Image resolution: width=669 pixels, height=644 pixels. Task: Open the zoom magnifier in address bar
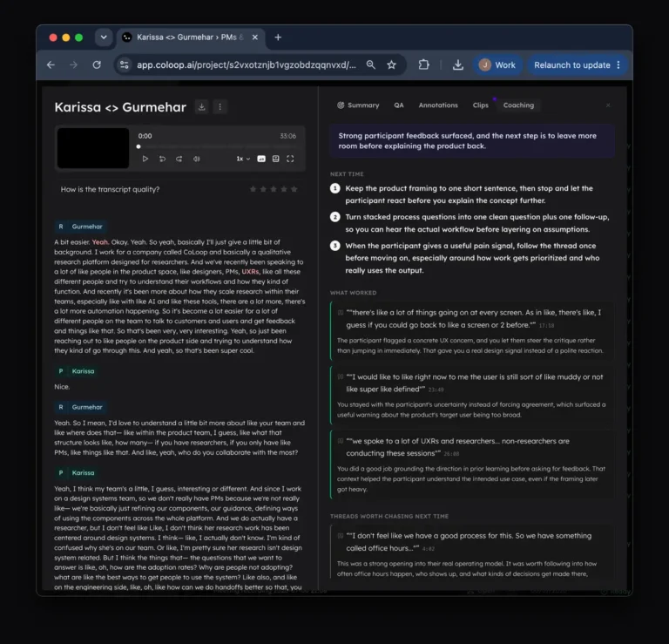(x=371, y=64)
